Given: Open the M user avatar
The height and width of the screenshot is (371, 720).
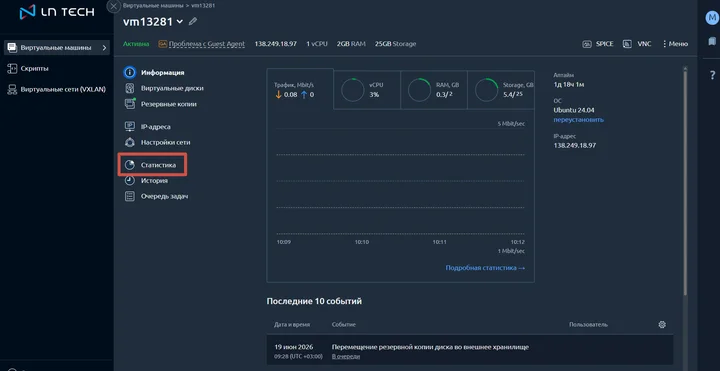Looking at the screenshot, I should coord(712,18).
